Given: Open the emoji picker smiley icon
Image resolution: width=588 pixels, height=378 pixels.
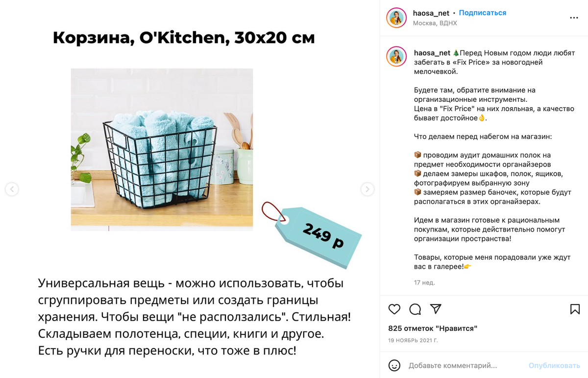Looking at the screenshot, I should (394, 365).
